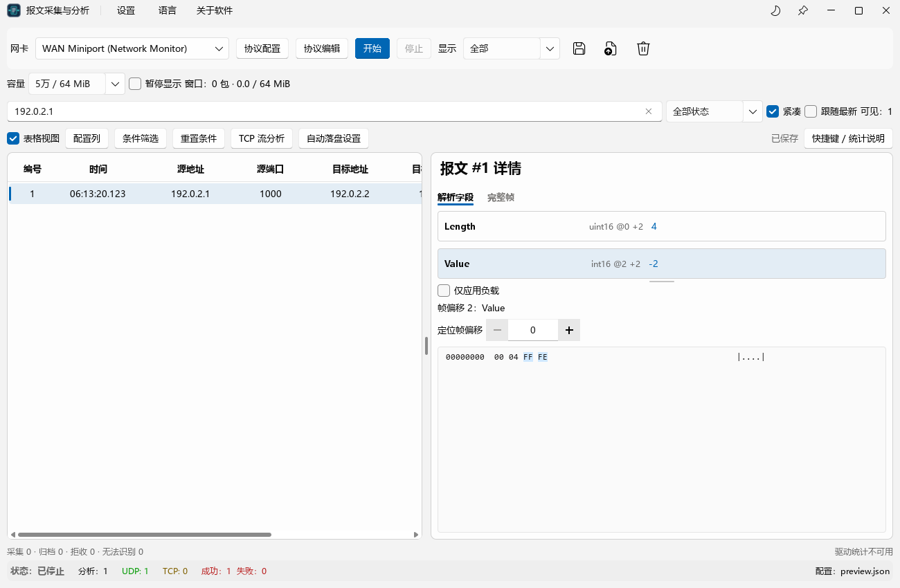Image resolution: width=900 pixels, height=588 pixels.
Task: Switch to the 完整帧 tab
Action: (x=501, y=197)
